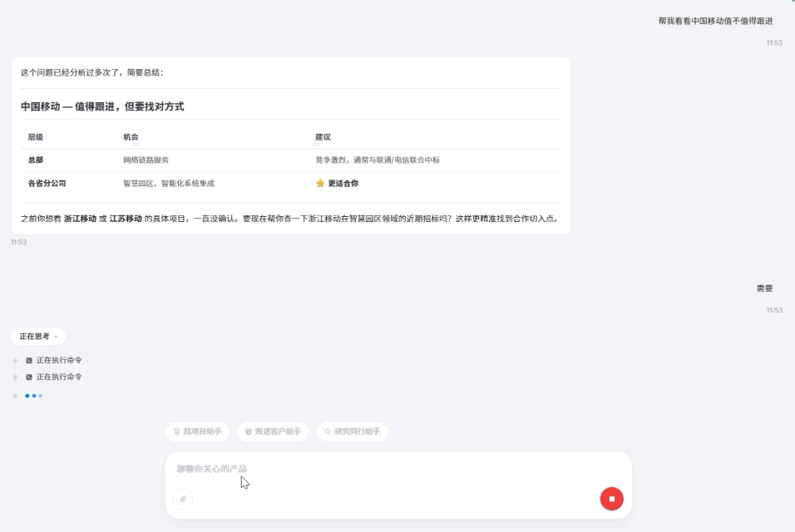Click the 各省分公司 row label
Image resolution: width=795 pixels, height=532 pixels.
point(47,183)
